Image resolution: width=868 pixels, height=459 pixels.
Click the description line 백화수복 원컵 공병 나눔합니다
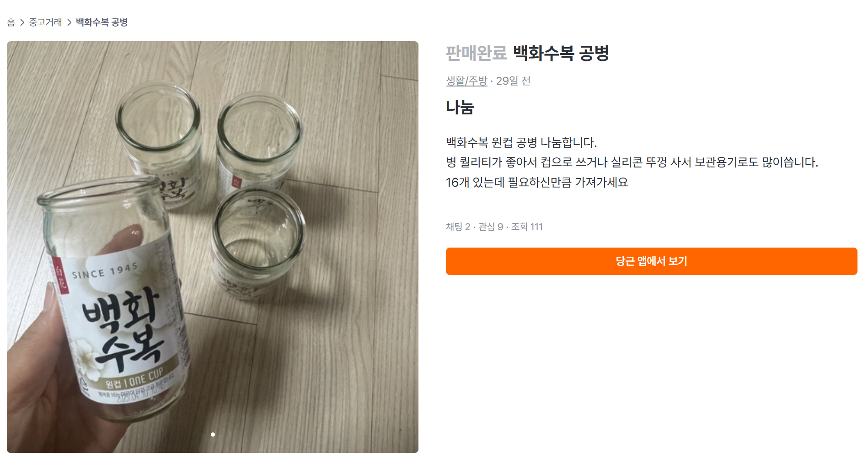coord(521,143)
